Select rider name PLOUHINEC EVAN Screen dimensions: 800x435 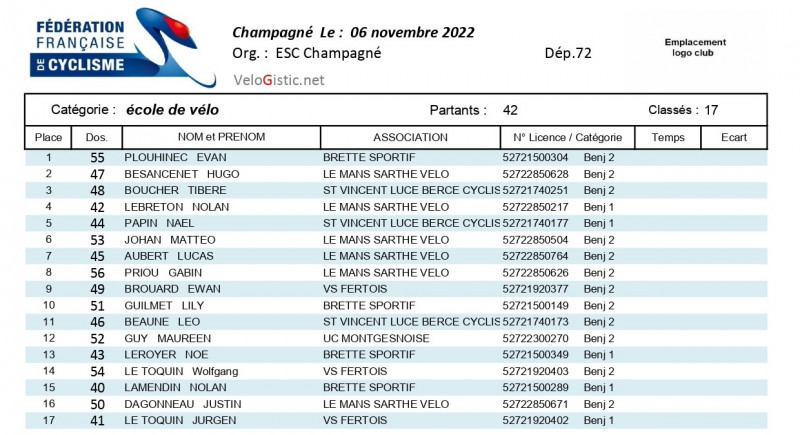(x=175, y=158)
